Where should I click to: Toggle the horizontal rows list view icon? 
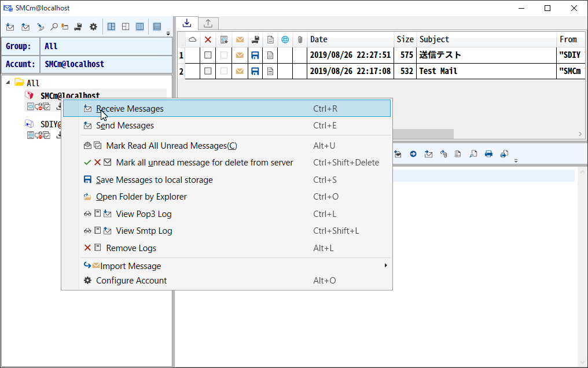(x=157, y=27)
